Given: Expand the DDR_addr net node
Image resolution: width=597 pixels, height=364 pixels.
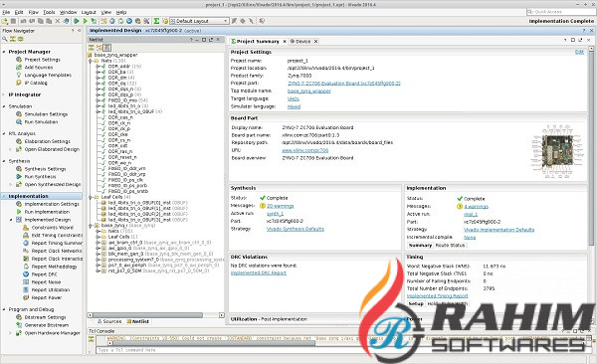Looking at the screenshot, I should 98,67.
